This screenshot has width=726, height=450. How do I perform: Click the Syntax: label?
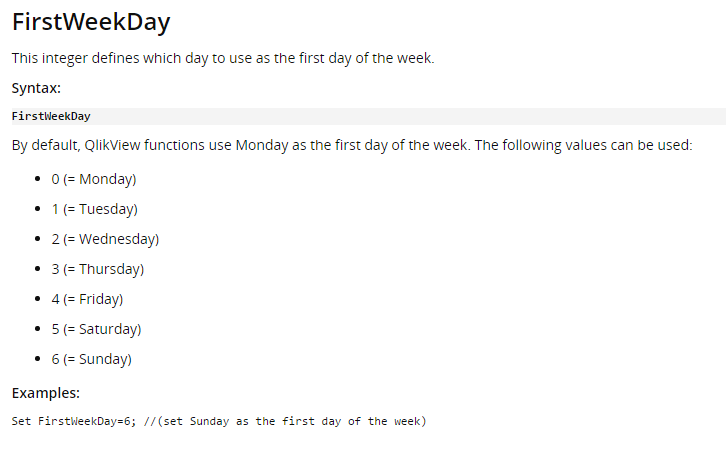click(36, 87)
